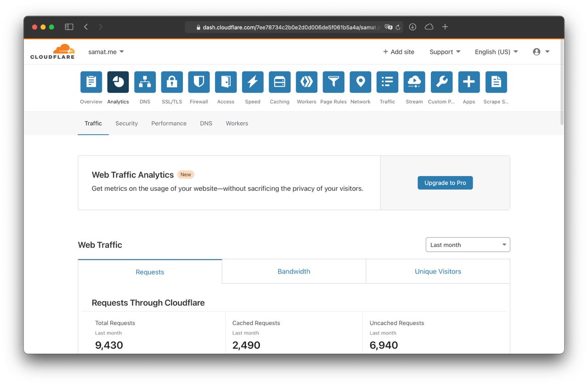Viewport: 588px width, 385px height.
Task: Open the DNS section icon
Action: tap(145, 82)
